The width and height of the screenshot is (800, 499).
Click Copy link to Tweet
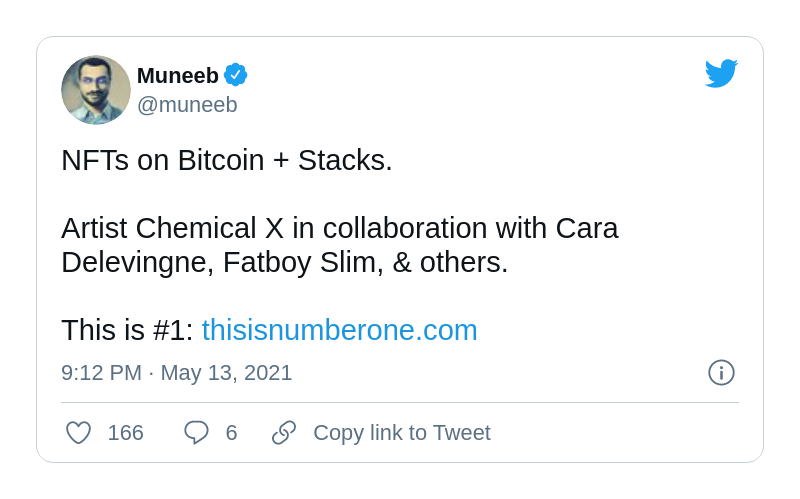click(x=402, y=433)
